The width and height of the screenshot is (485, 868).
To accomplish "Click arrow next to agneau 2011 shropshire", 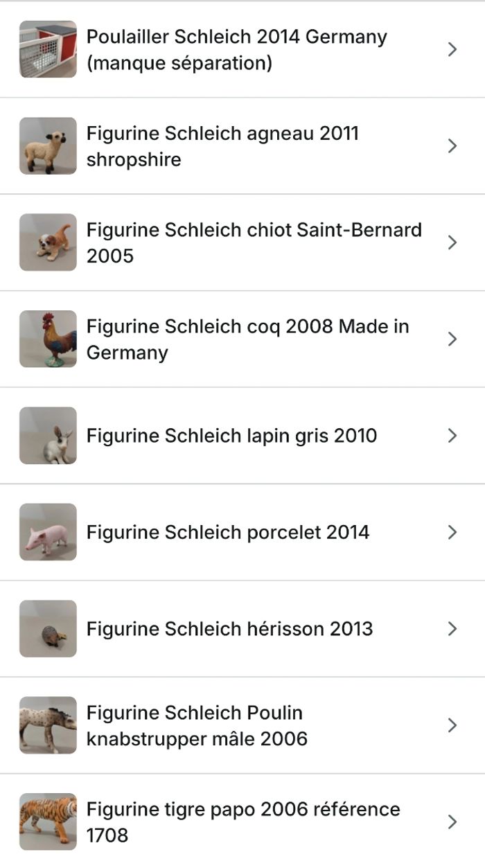I will (x=452, y=145).
